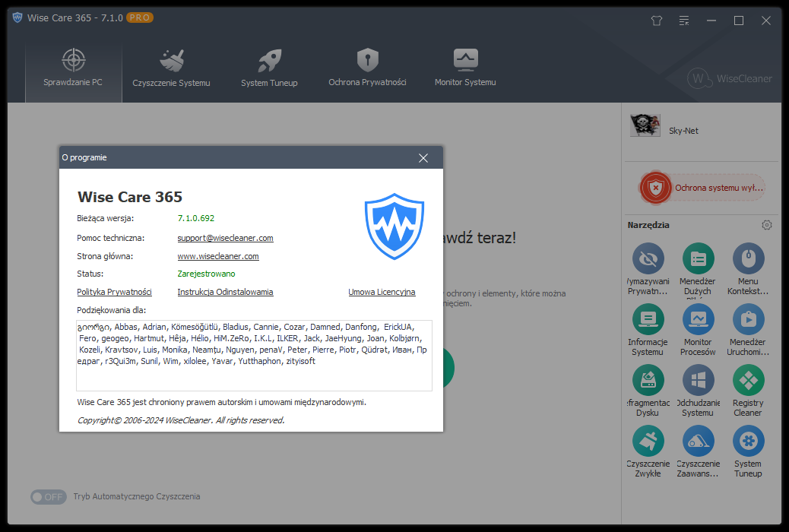The image size is (789, 532).
Task: Click the 'Pomoc techniczna:' label
Action: (x=110, y=238)
